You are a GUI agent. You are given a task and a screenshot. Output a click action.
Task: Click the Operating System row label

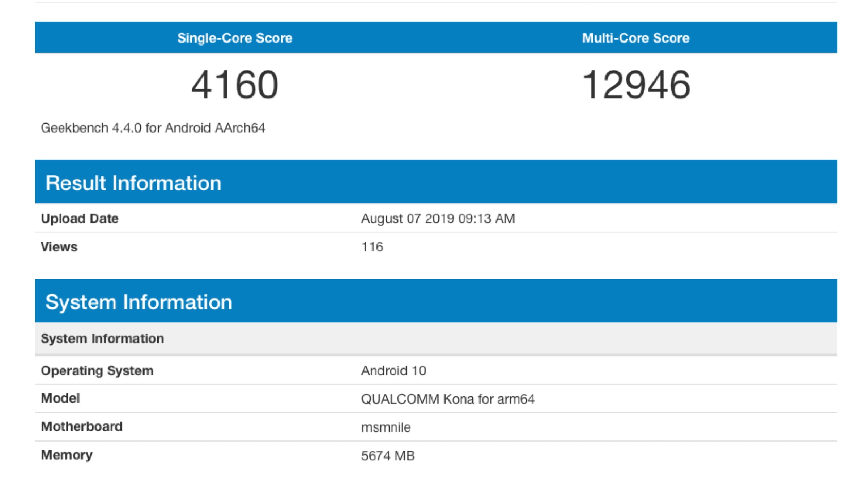pos(97,370)
